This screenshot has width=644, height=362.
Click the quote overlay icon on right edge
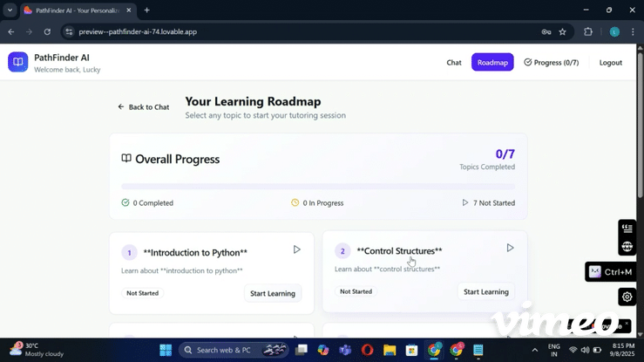click(x=627, y=228)
